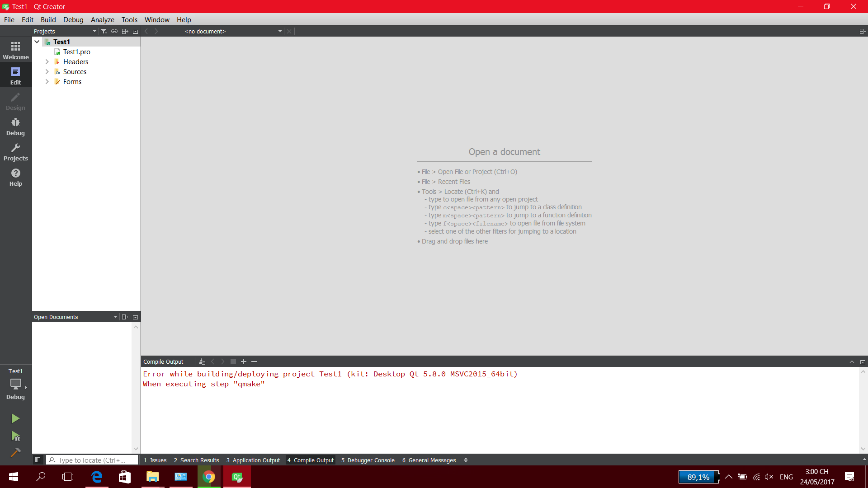Clear compile output with the broom icon
Viewport: 868px width, 488px height.
(202, 361)
